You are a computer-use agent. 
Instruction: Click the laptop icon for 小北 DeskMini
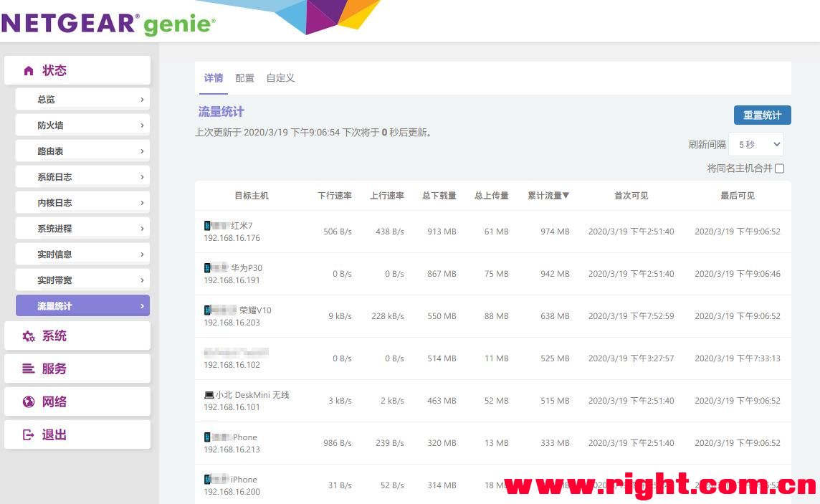pyautogui.click(x=209, y=395)
